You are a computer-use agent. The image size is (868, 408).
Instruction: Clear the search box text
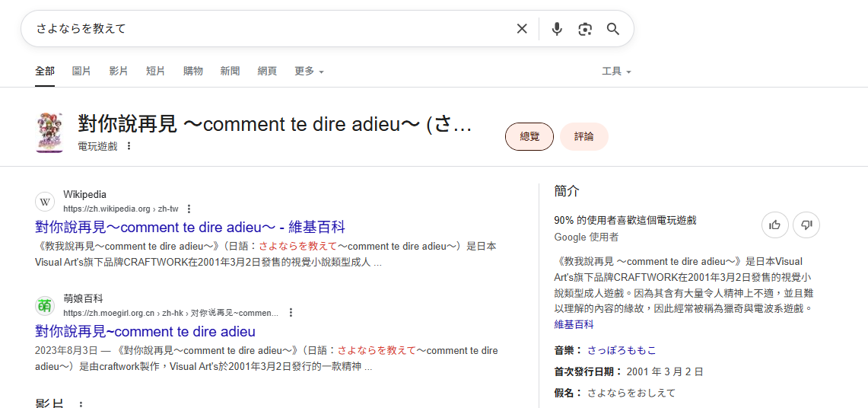522,29
